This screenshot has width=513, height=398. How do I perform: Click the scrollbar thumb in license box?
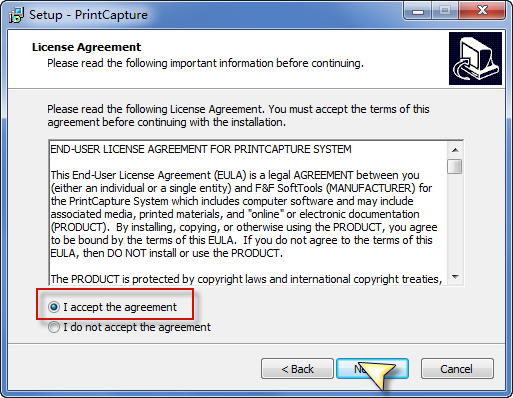coord(455,166)
